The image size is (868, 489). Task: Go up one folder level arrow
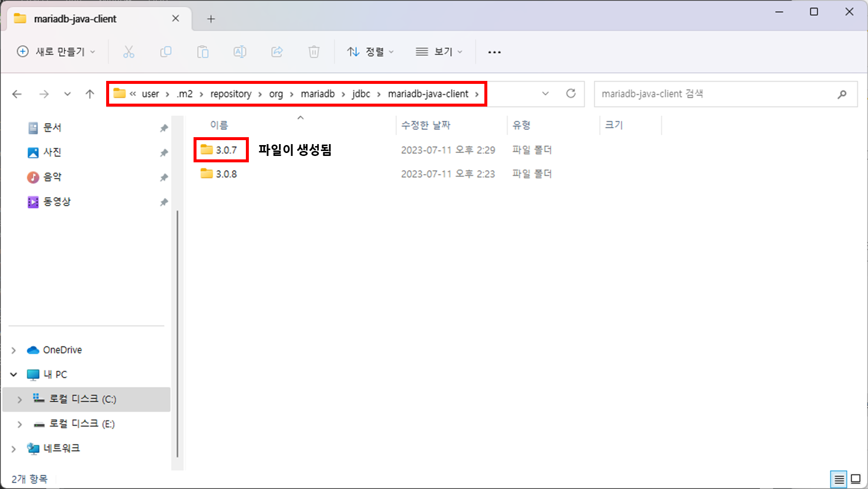point(90,94)
